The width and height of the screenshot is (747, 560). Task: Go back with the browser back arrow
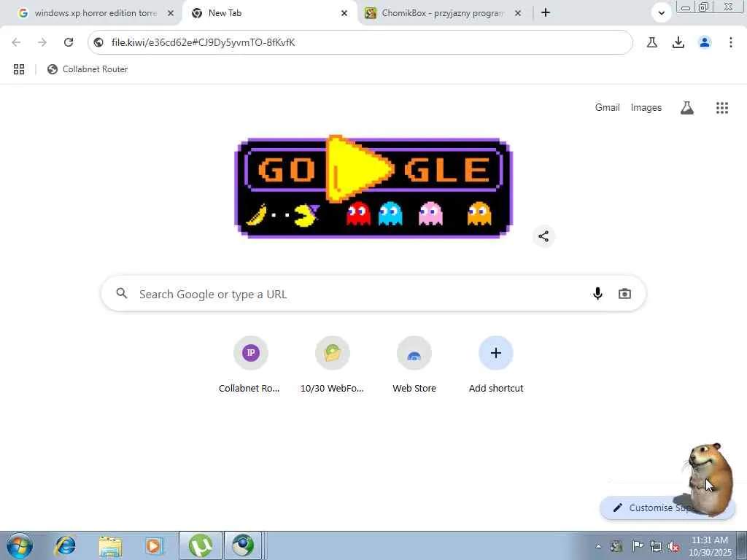click(16, 42)
